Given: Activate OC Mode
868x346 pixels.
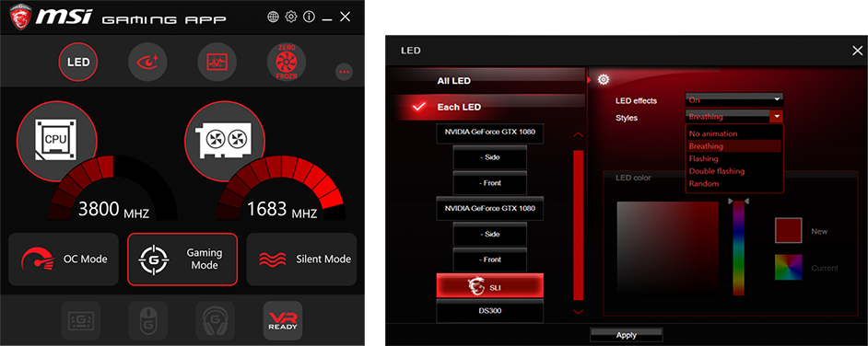Looking at the screenshot, I should (64, 259).
